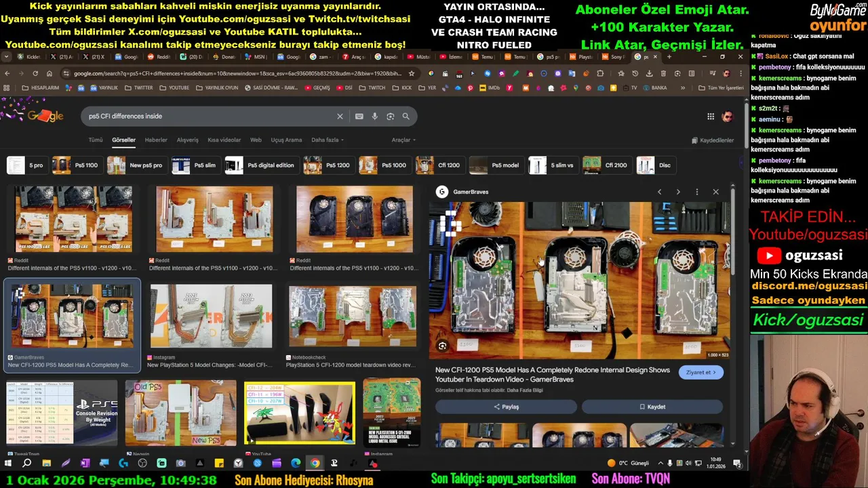Open the Kaydedilenler saved items link

(713, 140)
